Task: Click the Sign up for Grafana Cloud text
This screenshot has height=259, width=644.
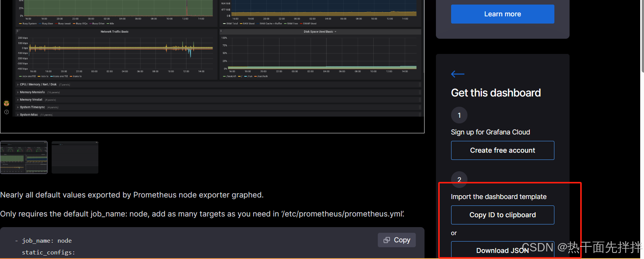Action: point(491,132)
